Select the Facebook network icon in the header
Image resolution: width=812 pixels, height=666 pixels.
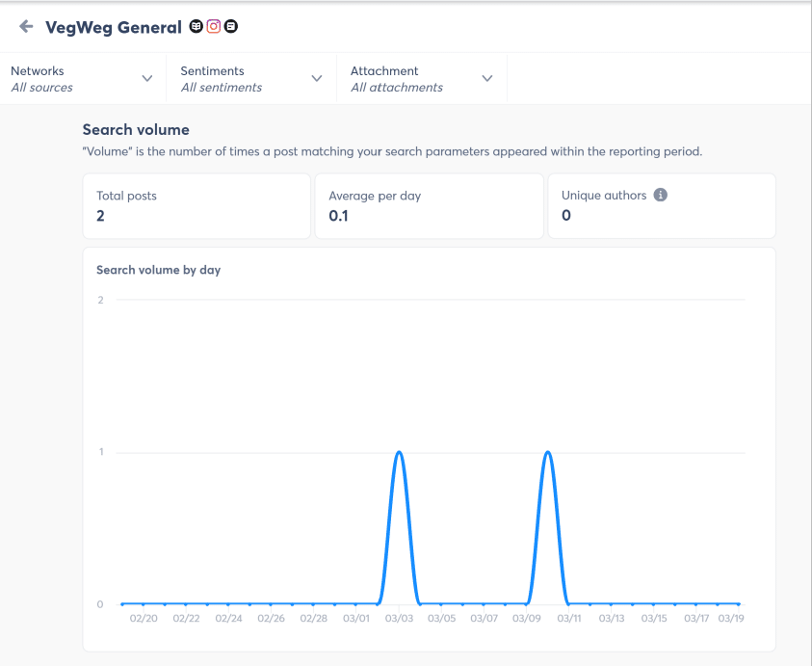(x=194, y=26)
